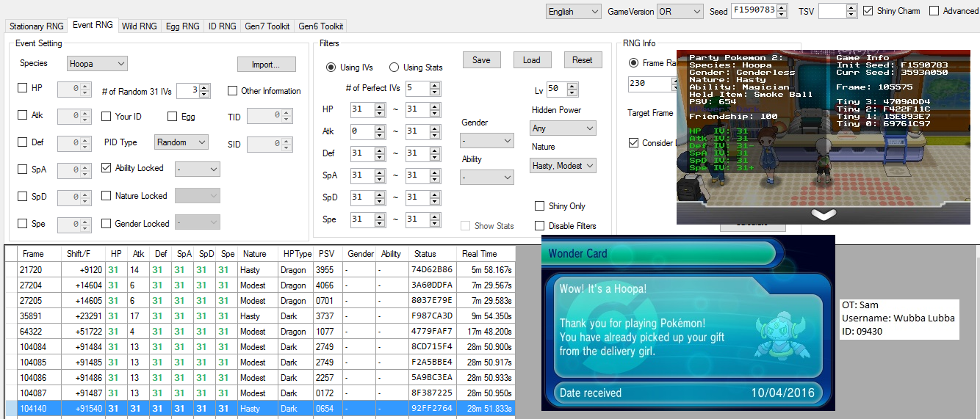This screenshot has height=419, width=980.
Task: Click the PSV column header
Action: tap(328, 254)
